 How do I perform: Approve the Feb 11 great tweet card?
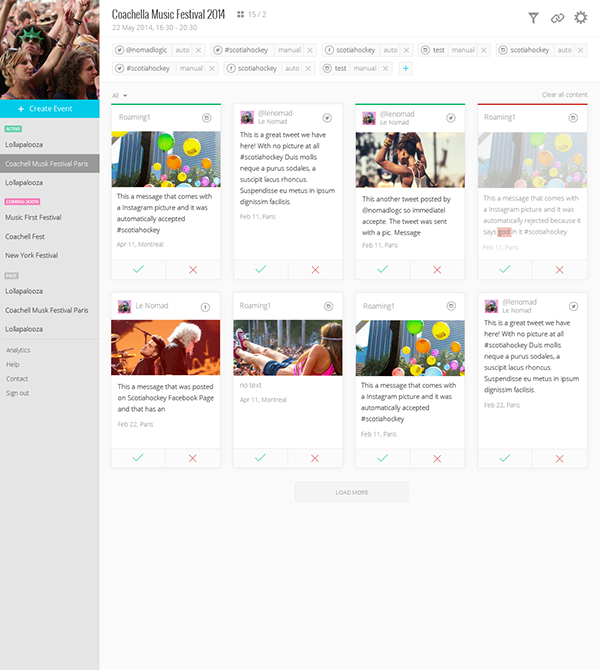coord(261,270)
